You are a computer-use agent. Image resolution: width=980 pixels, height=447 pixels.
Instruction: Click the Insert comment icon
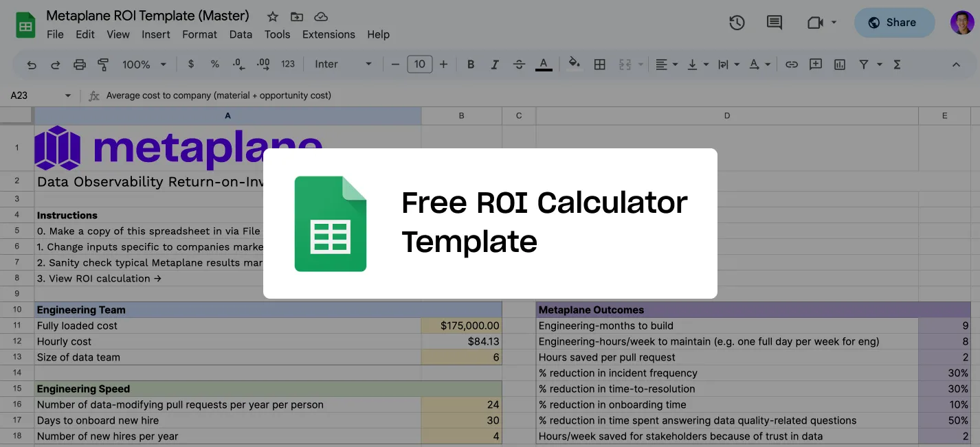point(816,65)
